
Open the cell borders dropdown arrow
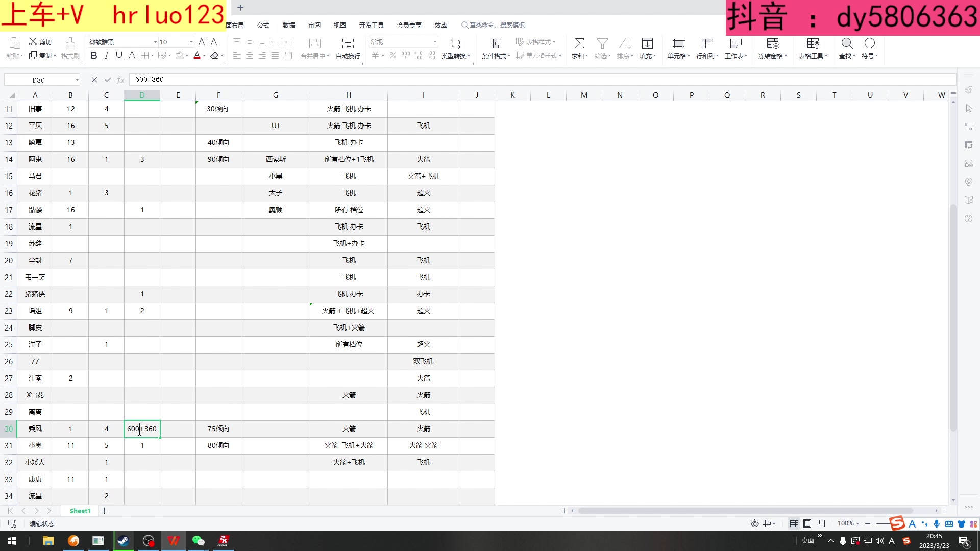click(152, 56)
